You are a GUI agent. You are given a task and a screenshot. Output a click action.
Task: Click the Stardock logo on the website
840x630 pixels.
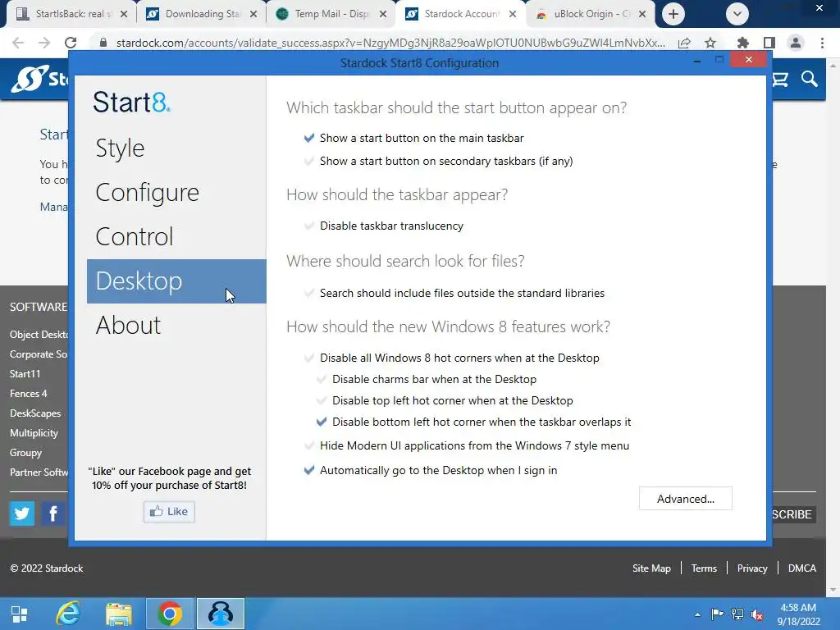click(x=40, y=79)
